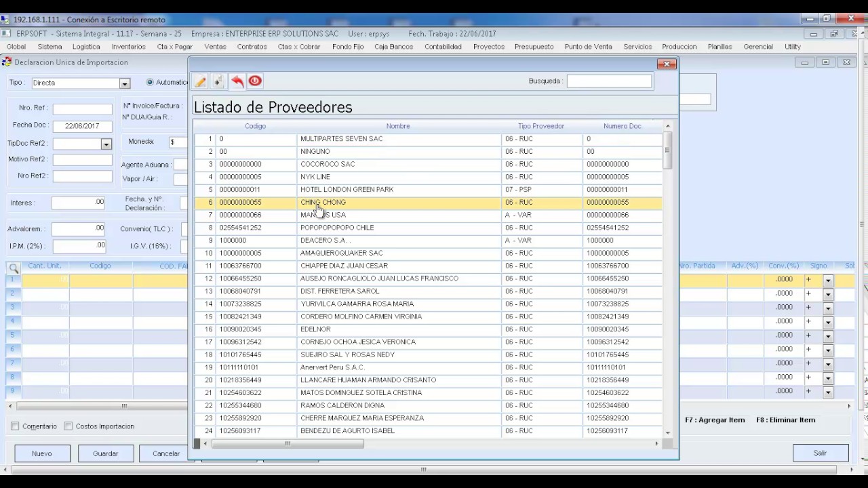The height and width of the screenshot is (488, 868).
Task: Select supplier row NYK LINE
Action: 428,177
